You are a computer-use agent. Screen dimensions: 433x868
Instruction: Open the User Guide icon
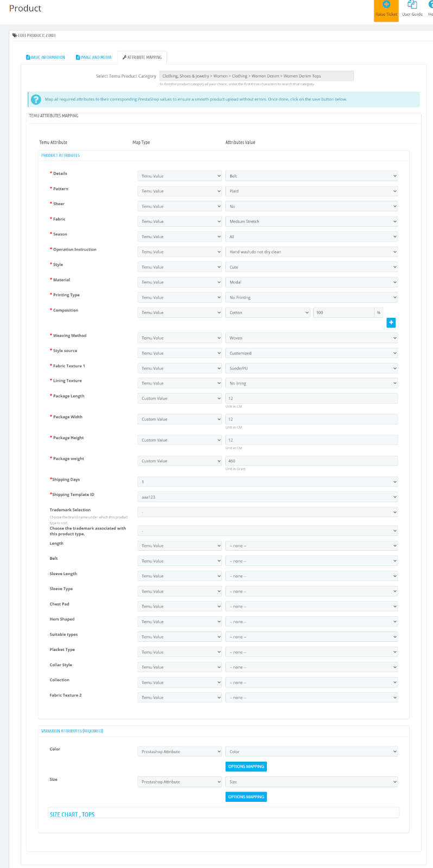pyautogui.click(x=412, y=5)
